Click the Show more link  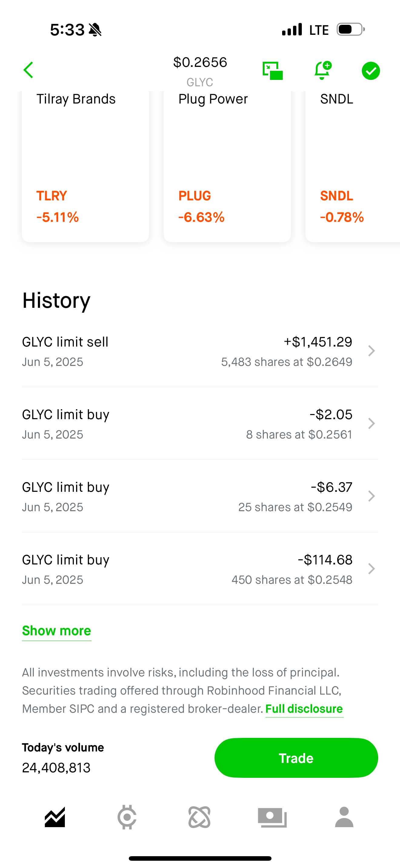(57, 631)
